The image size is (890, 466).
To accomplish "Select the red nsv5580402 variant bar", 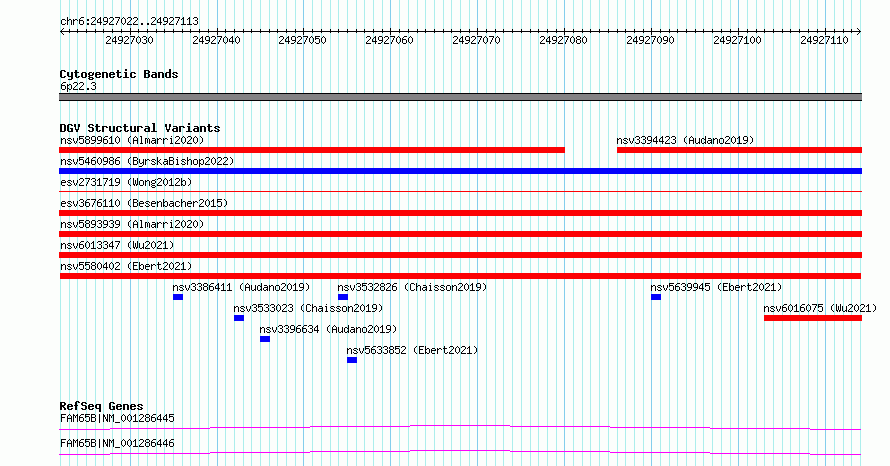I will tap(461, 276).
